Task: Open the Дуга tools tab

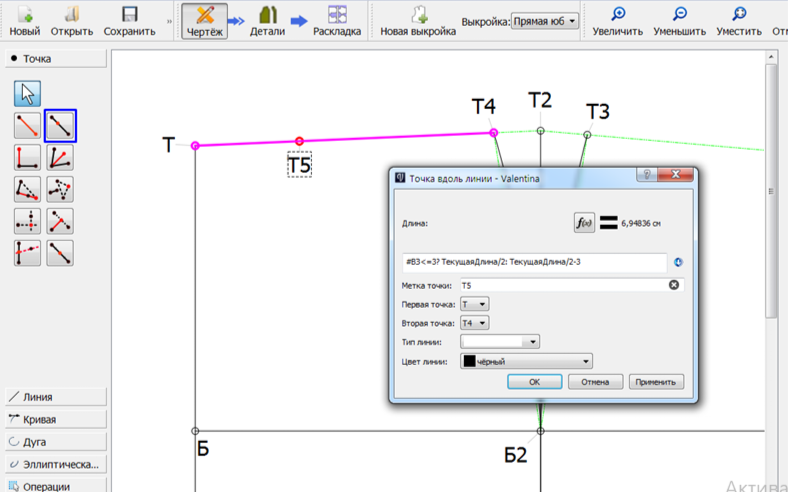Action: pos(56,442)
